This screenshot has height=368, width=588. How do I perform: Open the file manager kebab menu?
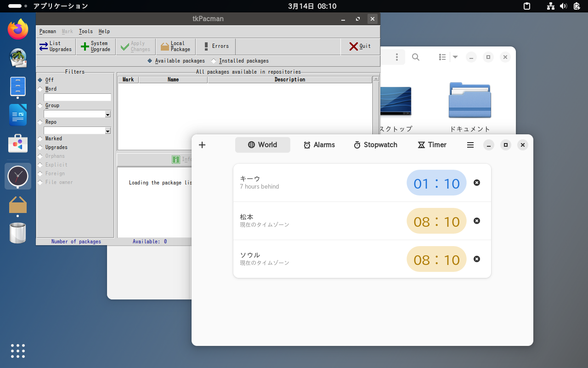point(397,57)
